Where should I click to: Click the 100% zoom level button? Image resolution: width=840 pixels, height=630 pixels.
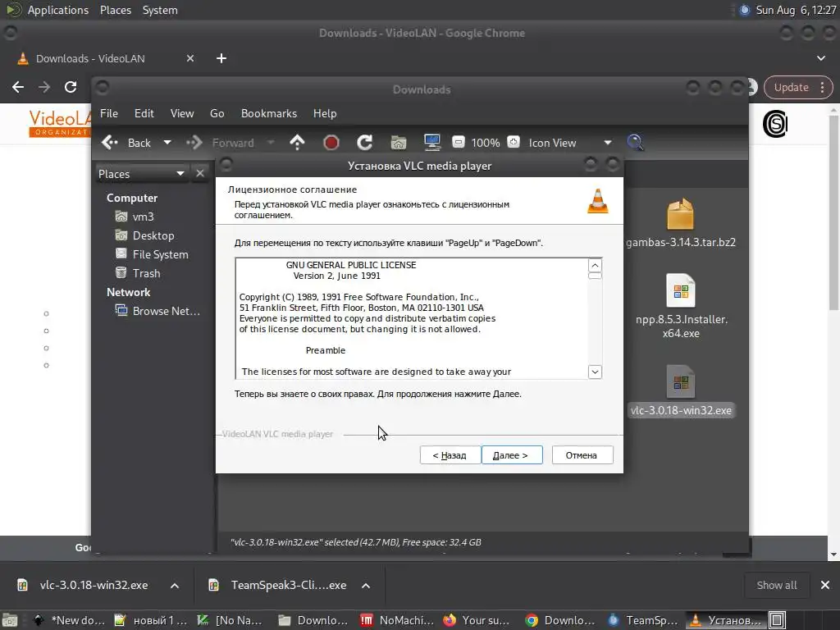(486, 143)
